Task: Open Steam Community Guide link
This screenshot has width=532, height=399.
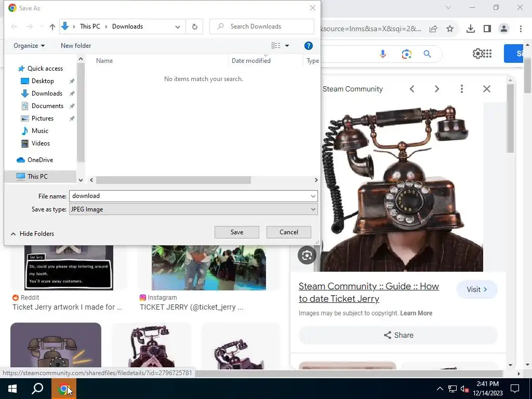Action: 369,292
